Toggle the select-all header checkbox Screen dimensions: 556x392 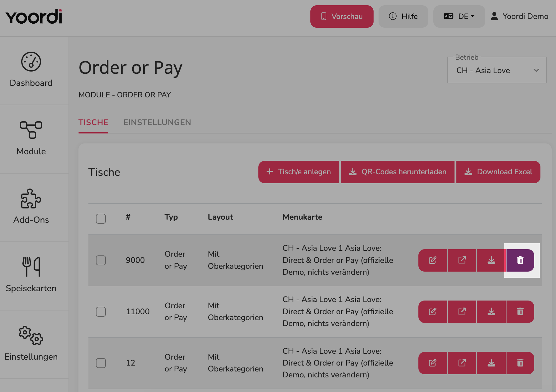101,218
